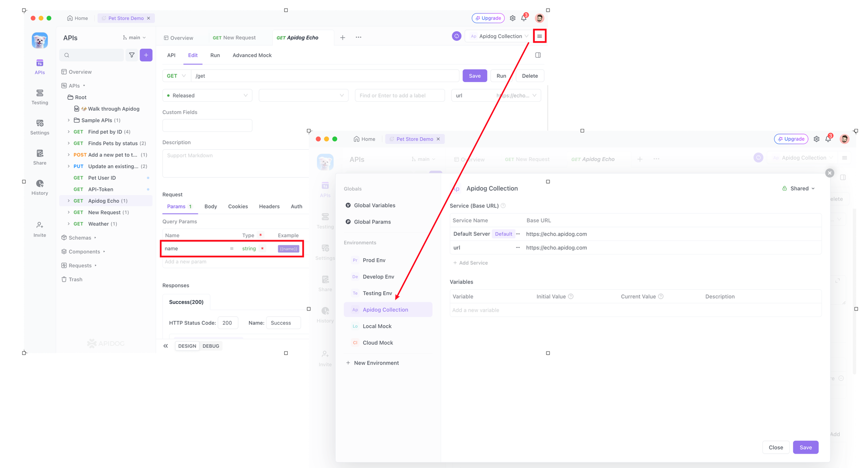Image resolution: width=868 pixels, height=468 pixels.
Task: Open History in the left sidebar
Action: pos(39,187)
